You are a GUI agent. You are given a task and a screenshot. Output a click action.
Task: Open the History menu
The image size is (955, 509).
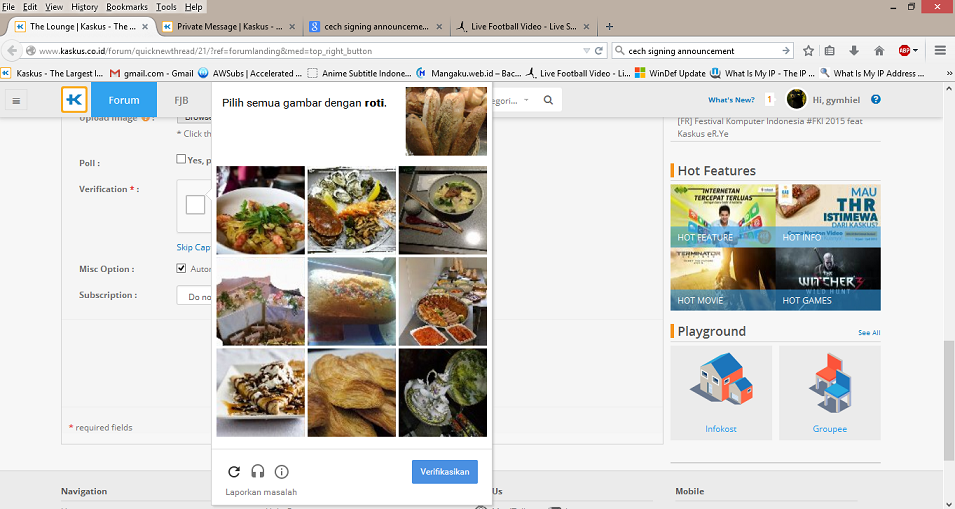tap(84, 7)
